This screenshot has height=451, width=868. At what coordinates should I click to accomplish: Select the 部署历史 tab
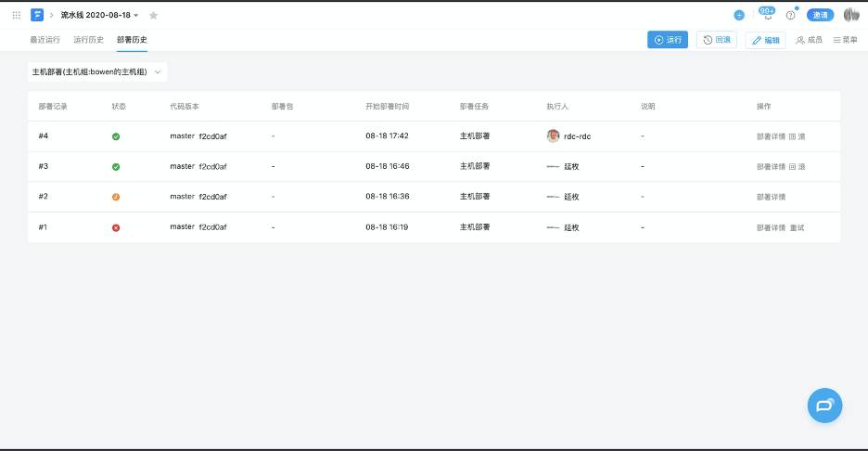(x=132, y=40)
